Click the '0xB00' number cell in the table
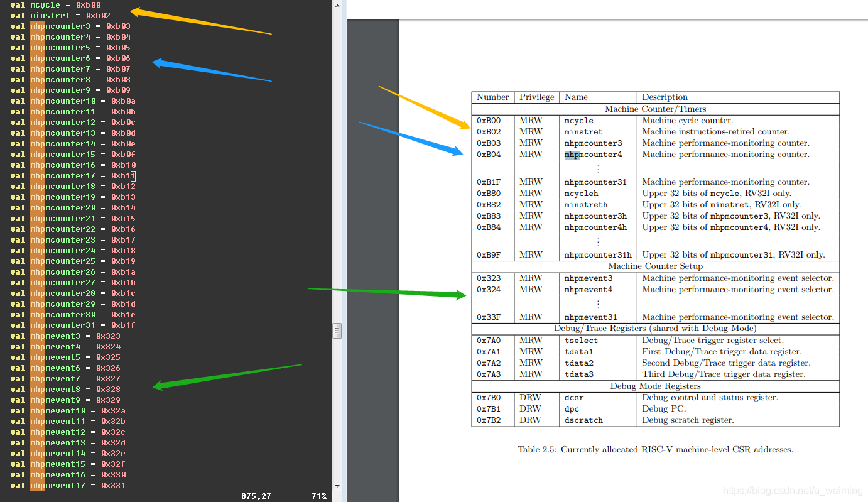 pyautogui.click(x=489, y=121)
